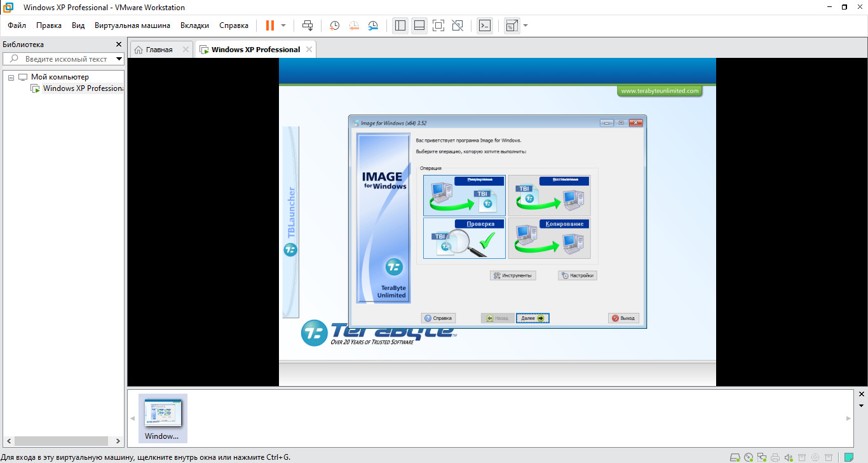The image size is (868, 463).
Task: Click the printer device status icon
Action: click(x=775, y=457)
